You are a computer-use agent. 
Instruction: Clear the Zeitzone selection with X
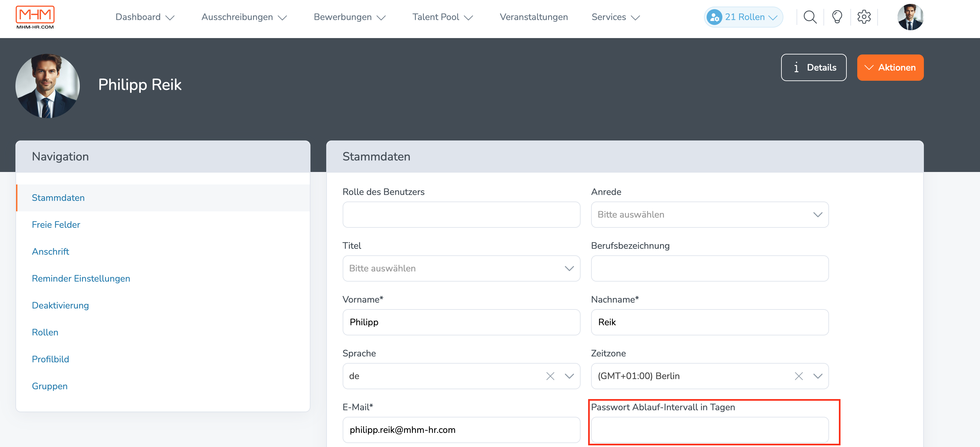tap(799, 376)
